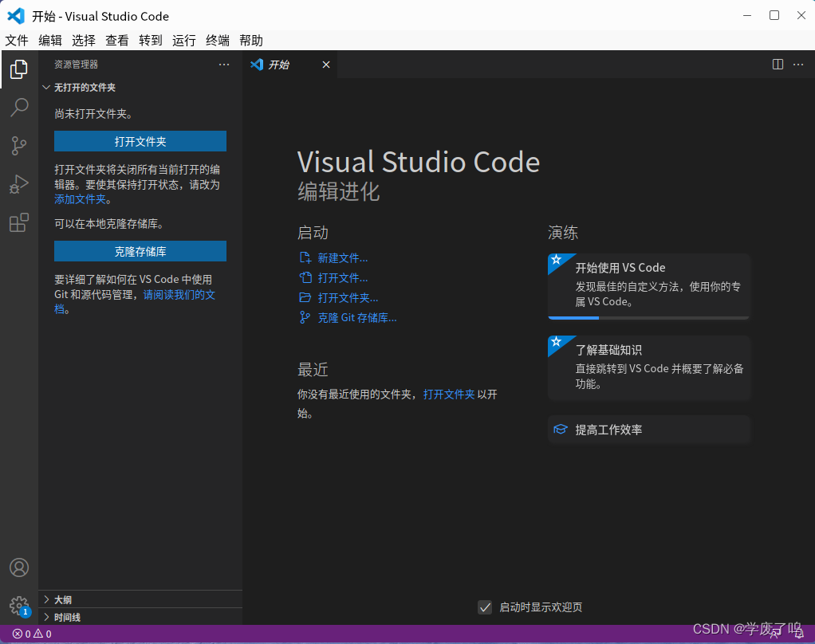Screen dimensions: 815x644
Task: Open the Manage gear icon
Action: 18,606
